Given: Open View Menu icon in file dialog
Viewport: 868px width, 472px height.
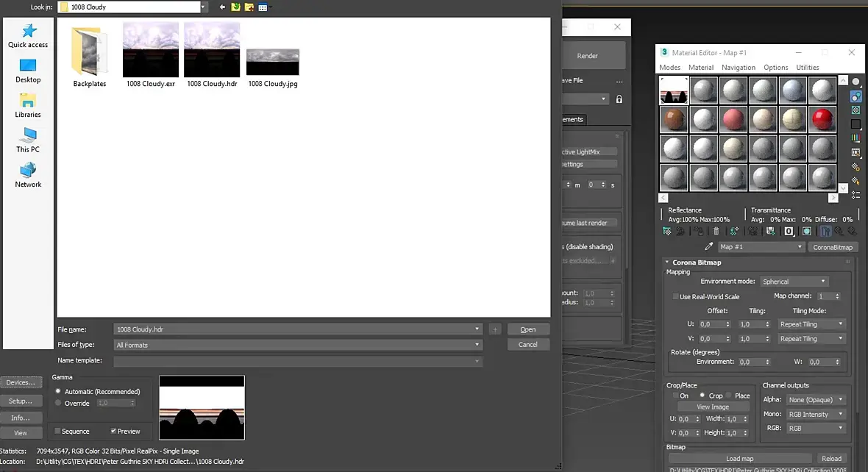Looking at the screenshot, I should [x=263, y=7].
